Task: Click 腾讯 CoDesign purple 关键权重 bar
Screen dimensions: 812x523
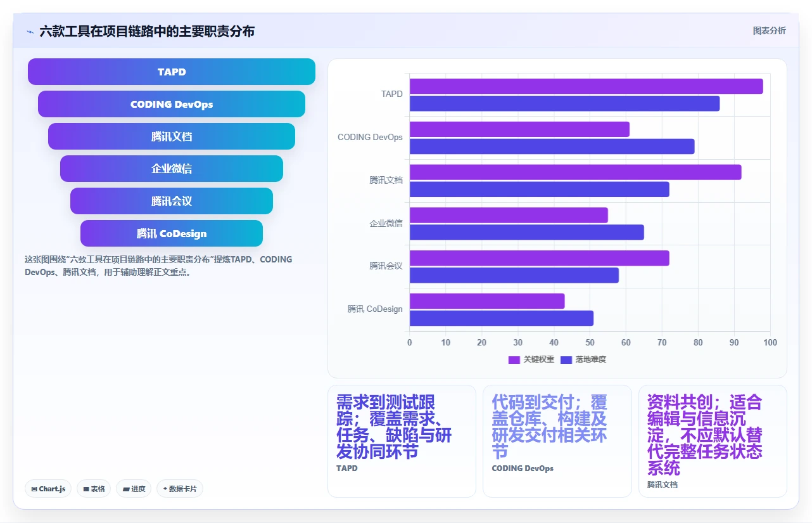Action: pyautogui.click(x=487, y=301)
